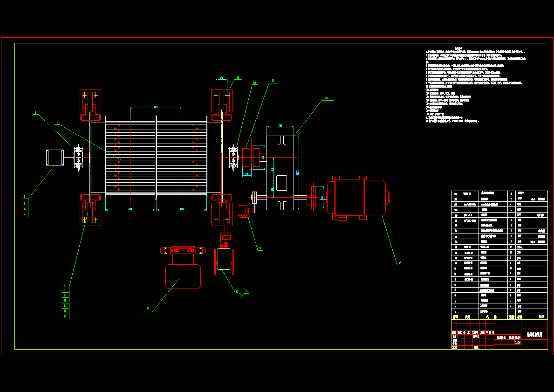
Task: Select balloon label 20 above the gearbox
Action: tap(327, 98)
